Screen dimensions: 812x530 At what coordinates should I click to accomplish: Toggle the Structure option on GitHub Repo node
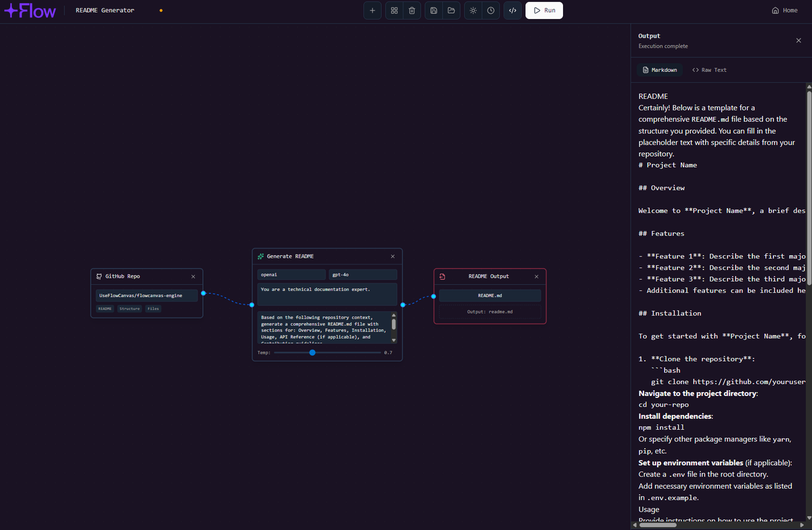coord(129,309)
